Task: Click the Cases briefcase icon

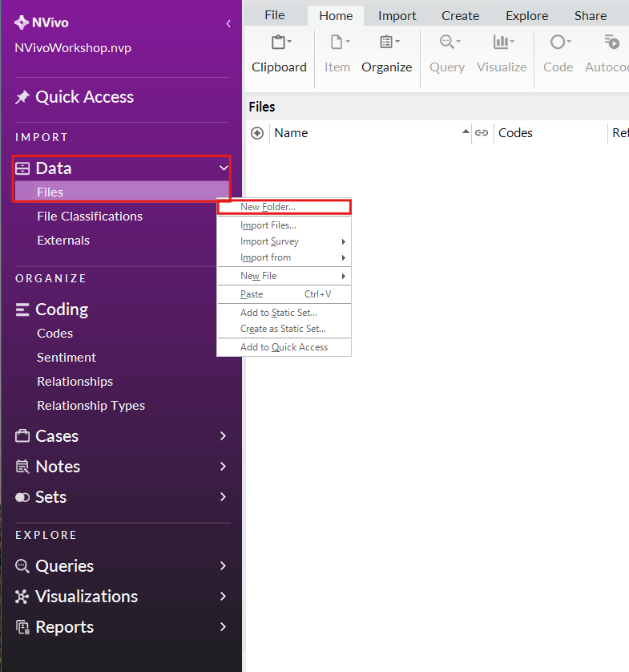Action: 22,436
